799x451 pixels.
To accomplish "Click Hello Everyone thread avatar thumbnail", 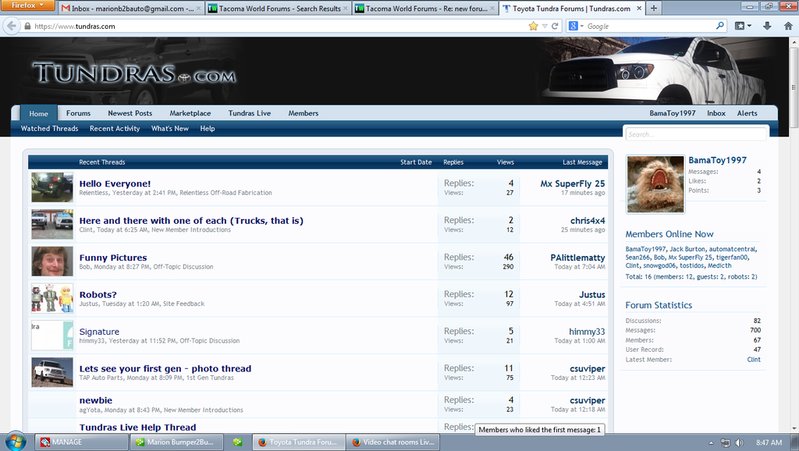I will coord(52,187).
